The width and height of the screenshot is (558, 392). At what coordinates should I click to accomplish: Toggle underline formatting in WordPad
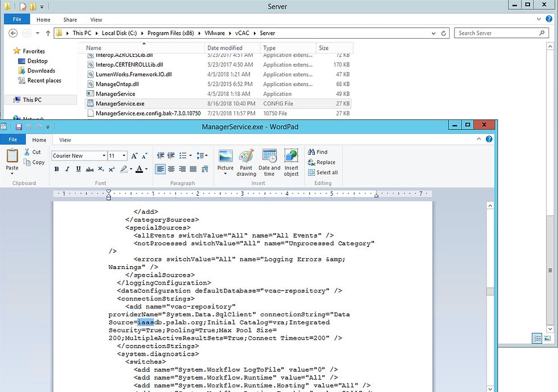tap(79, 170)
